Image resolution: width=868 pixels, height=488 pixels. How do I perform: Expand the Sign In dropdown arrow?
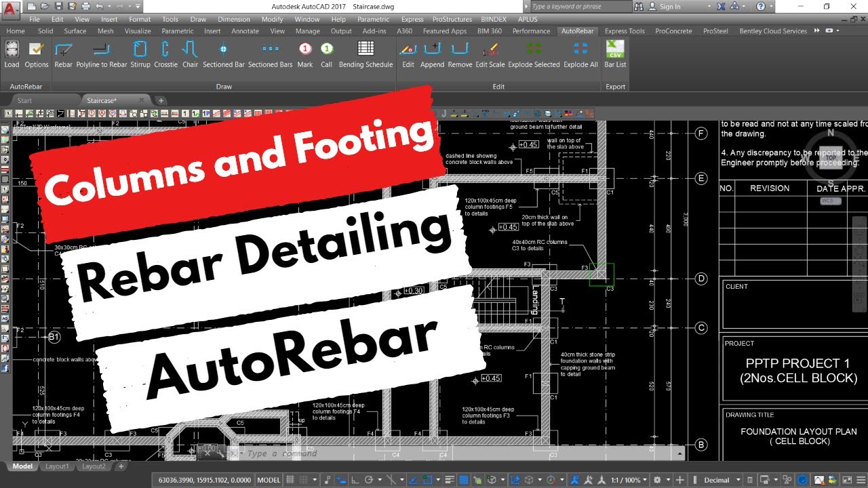(x=709, y=7)
